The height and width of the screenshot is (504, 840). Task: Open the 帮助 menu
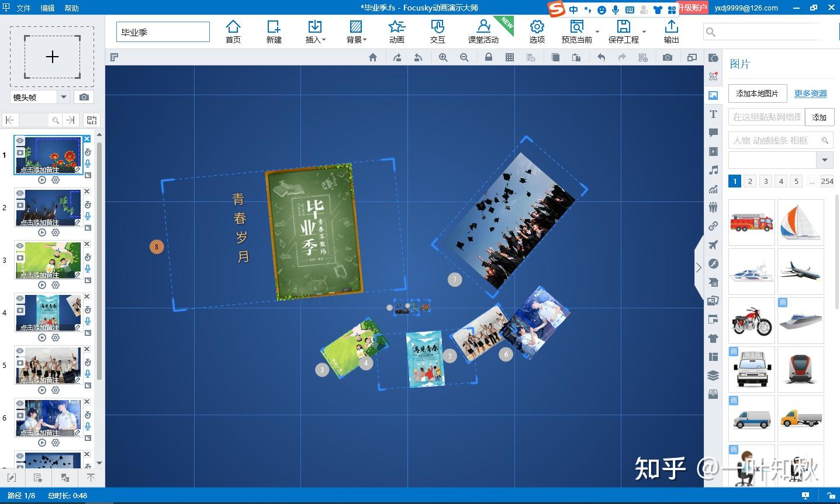tap(71, 8)
